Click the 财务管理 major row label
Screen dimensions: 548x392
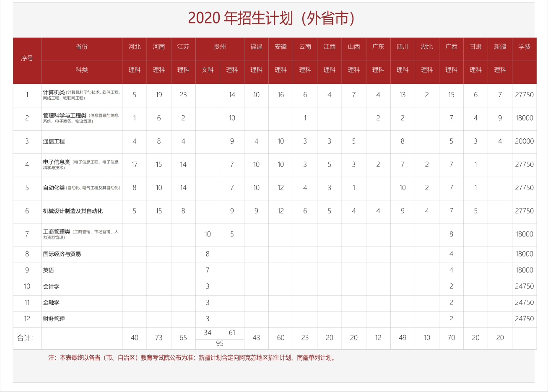(x=54, y=319)
